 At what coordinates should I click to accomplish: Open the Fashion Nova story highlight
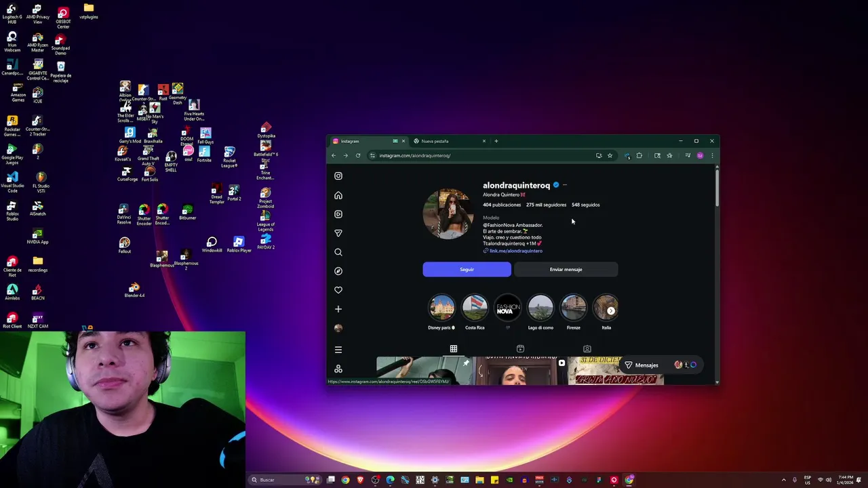coord(508,308)
